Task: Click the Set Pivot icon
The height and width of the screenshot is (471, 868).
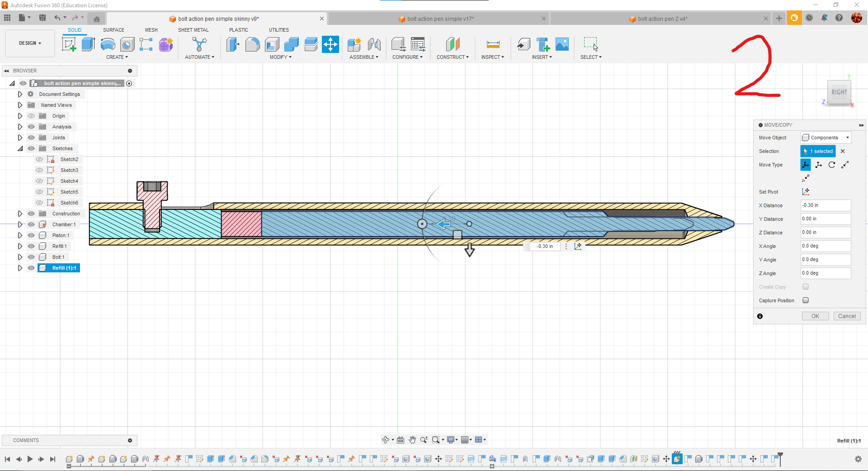Action: [x=806, y=191]
